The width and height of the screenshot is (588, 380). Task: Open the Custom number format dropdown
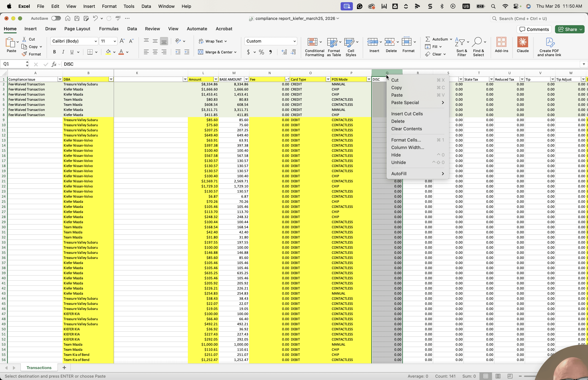pos(294,41)
